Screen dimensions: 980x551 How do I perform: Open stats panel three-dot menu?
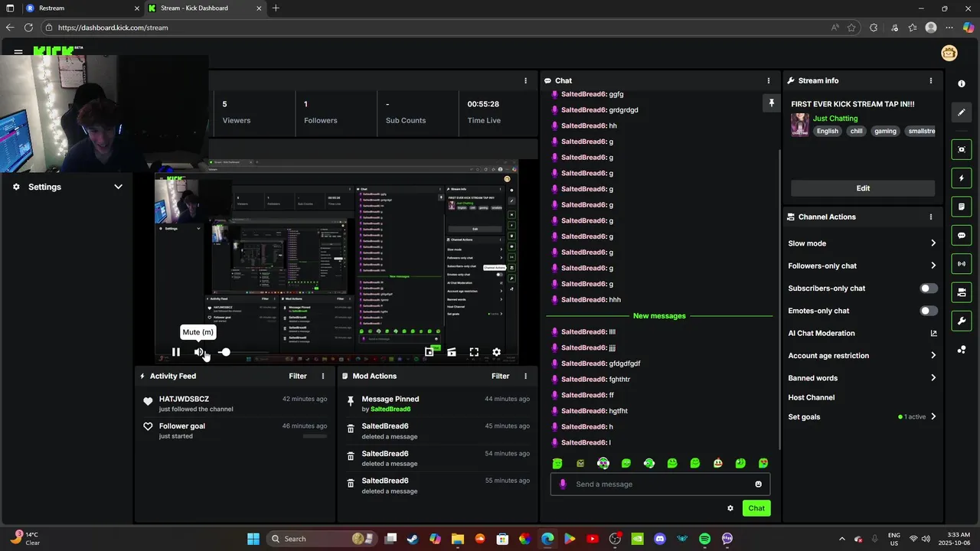coord(525,80)
